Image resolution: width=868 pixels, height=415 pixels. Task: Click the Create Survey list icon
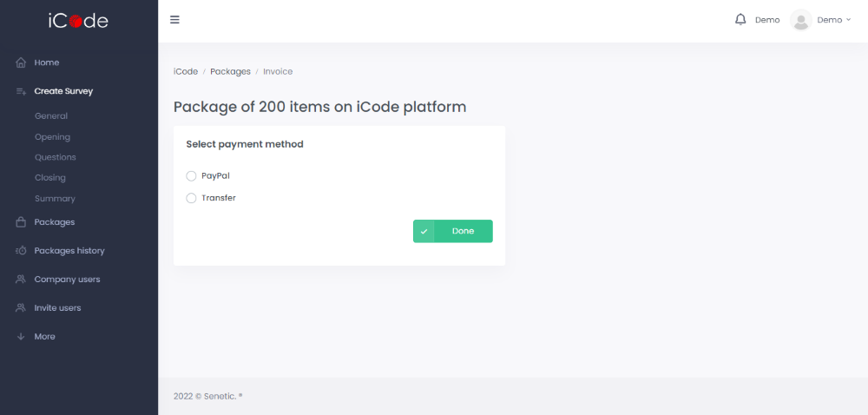pos(22,91)
